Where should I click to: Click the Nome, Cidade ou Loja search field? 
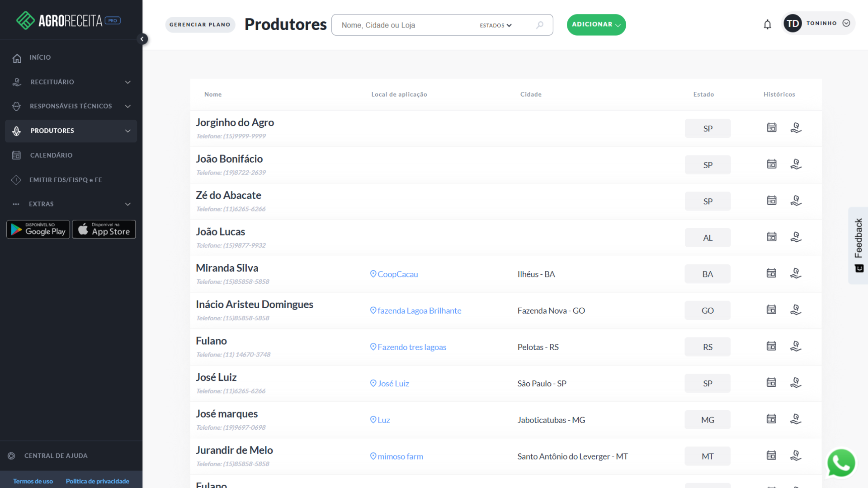click(x=407, y=25)
